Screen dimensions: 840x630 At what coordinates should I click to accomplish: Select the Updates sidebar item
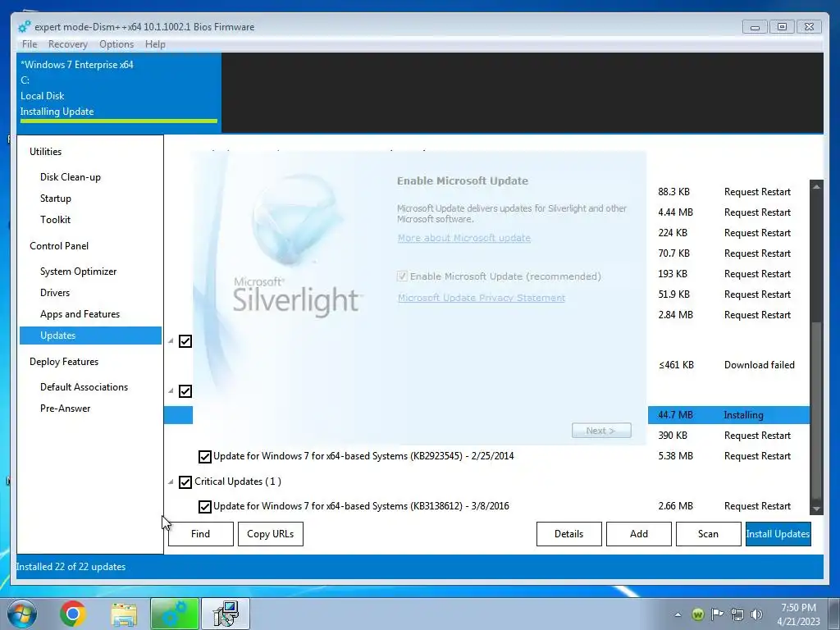pyautogui.click(x=90, y=336)
